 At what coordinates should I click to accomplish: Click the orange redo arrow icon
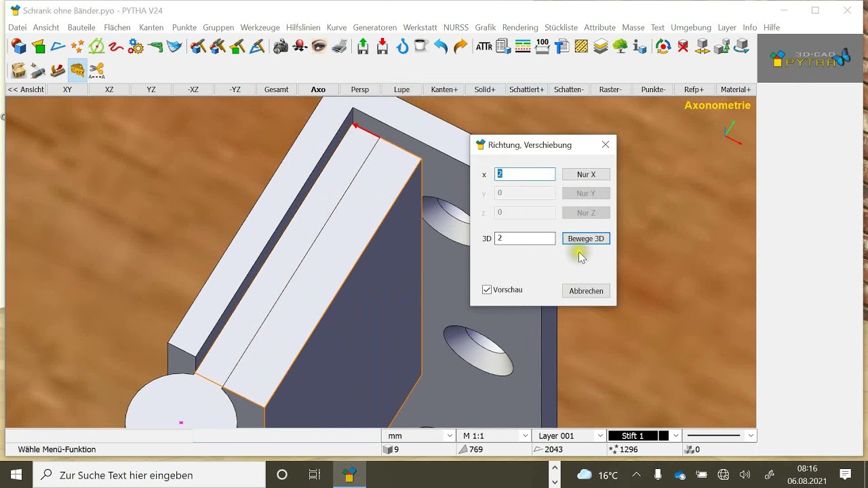[460, 47]
